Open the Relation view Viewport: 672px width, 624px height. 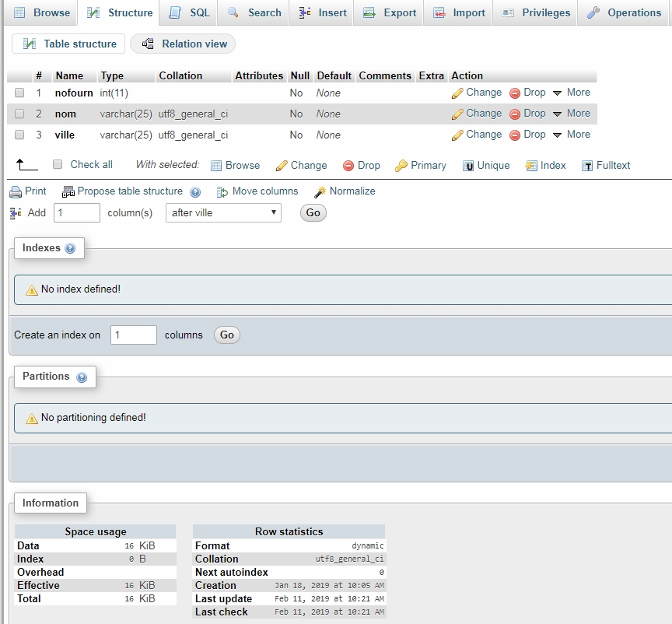click(x=184, y=44)
